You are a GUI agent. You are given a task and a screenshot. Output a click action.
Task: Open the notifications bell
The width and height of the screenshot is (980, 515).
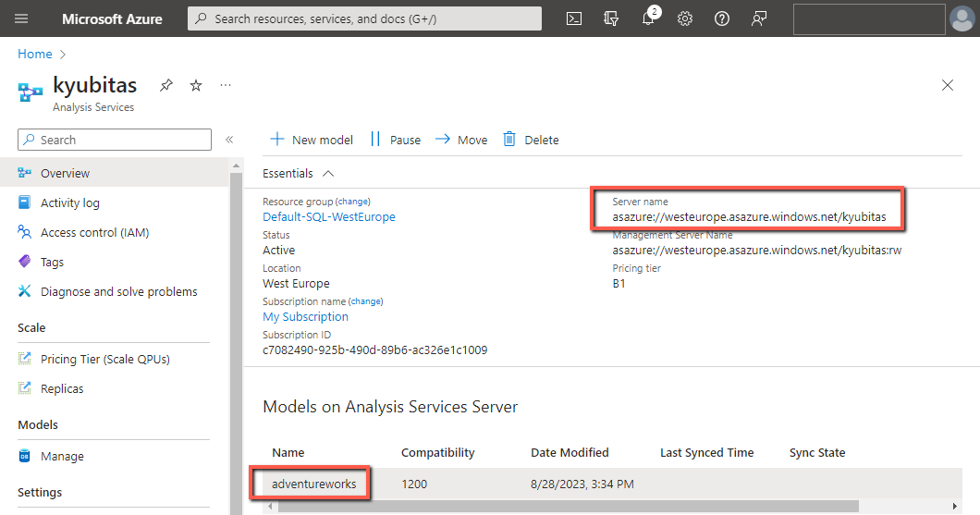point(648,18)
